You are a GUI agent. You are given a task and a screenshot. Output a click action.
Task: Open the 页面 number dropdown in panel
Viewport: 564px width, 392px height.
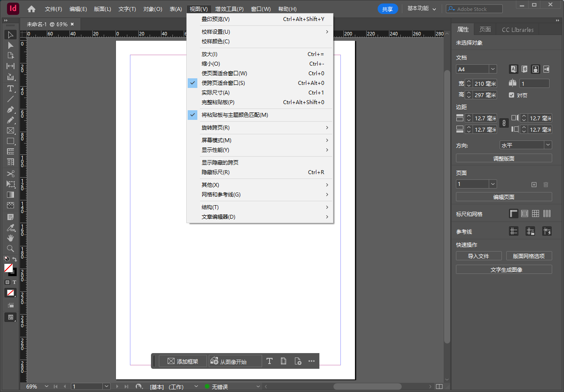click(493, 184)
